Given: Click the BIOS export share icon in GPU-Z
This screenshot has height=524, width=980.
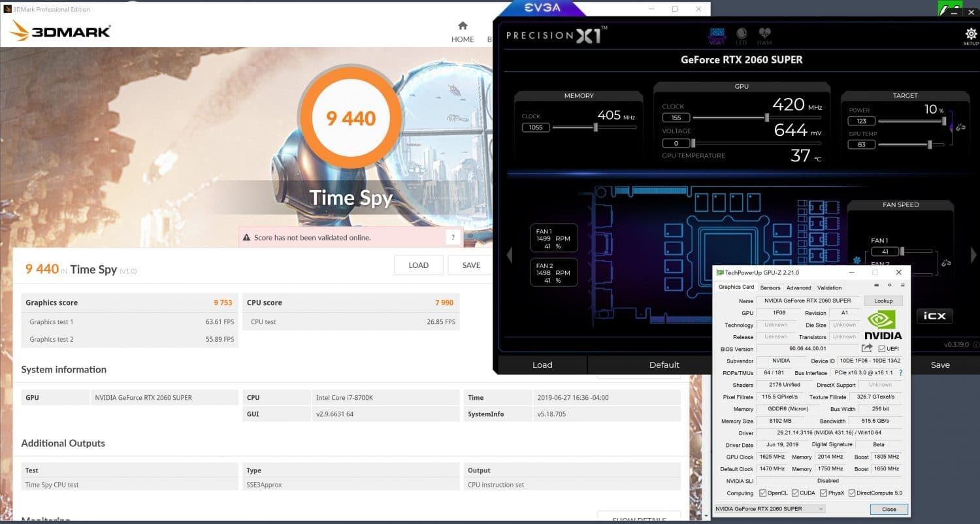Looking at the screenshot, I should tap(867, 349).
